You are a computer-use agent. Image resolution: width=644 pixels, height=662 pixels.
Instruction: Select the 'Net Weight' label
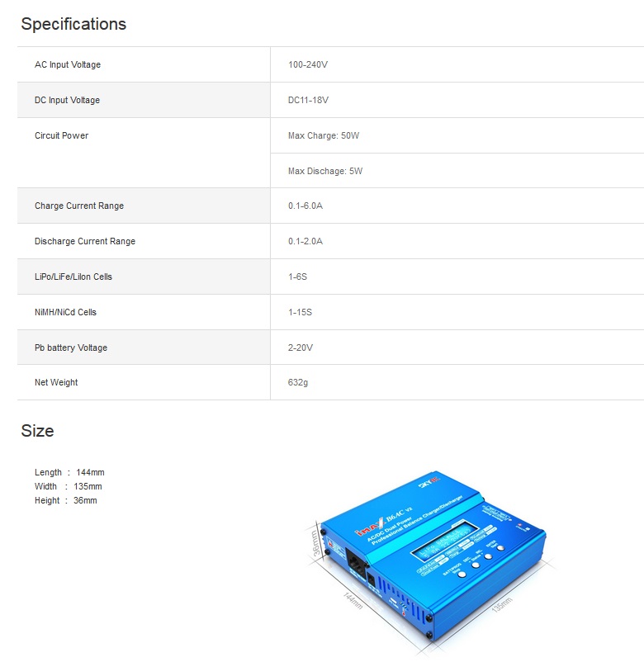(x=56, y=382)
